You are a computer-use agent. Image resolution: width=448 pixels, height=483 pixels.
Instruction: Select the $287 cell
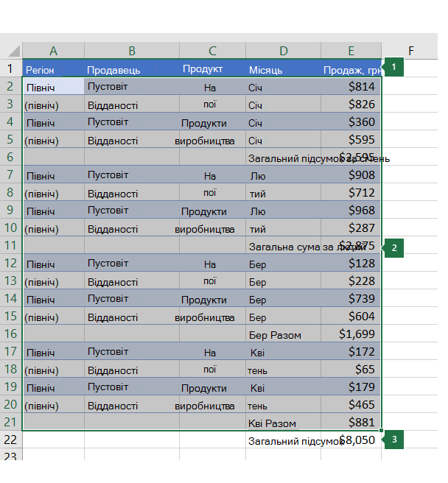tap(351, 228)
